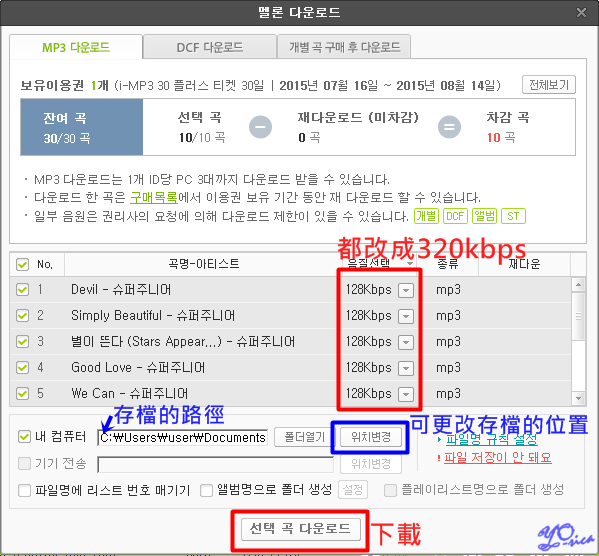Click the 선택 곡 다운로드 button
Screen dimensions: 599x556
pyautogui.click(x=301, y=529)
